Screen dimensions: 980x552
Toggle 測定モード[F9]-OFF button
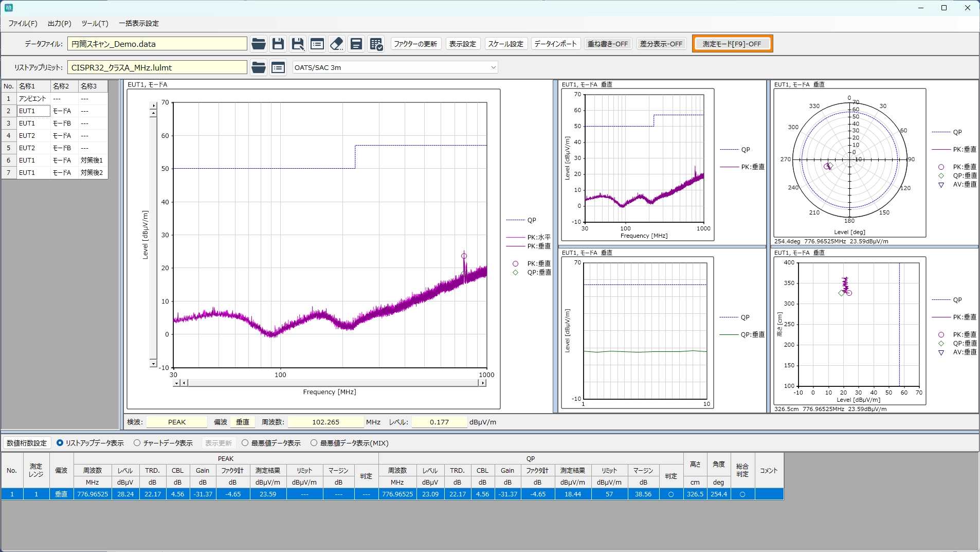[x=732, y=44]
